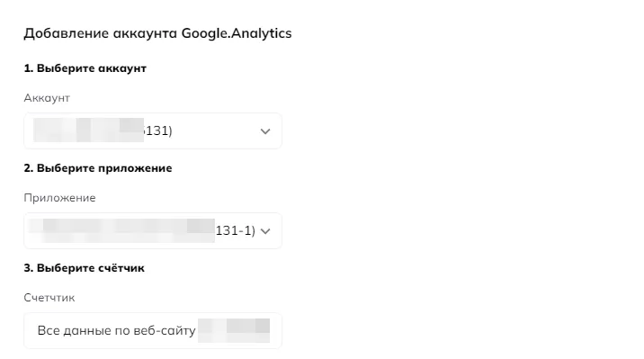
Task: Click the 'Все данные по веб-сайту' text
Action: (116, 331)
